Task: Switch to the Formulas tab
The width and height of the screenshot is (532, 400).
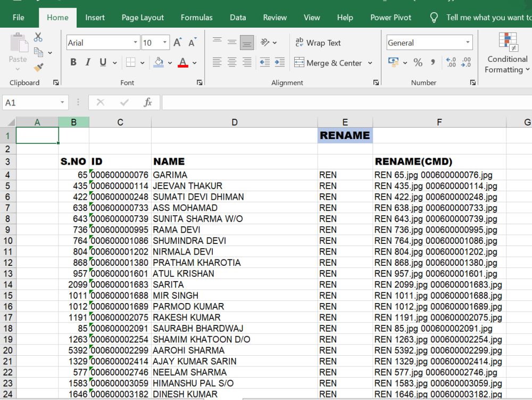Action: click(196, 18)
